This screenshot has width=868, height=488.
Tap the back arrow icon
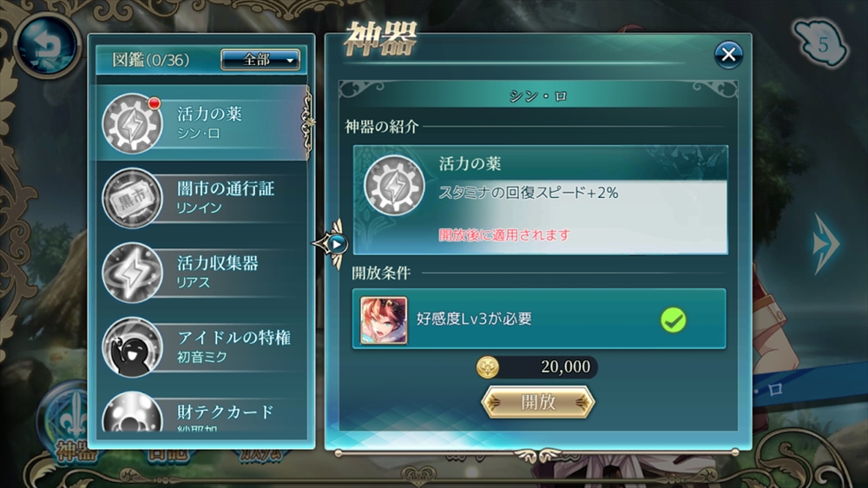tap(47, 45)
